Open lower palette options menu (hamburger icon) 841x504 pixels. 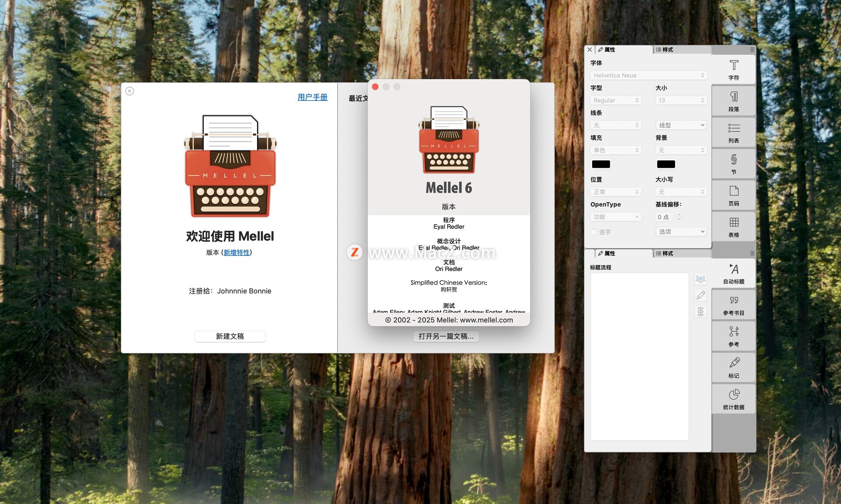pyautogui.click(x=752, y=253)
